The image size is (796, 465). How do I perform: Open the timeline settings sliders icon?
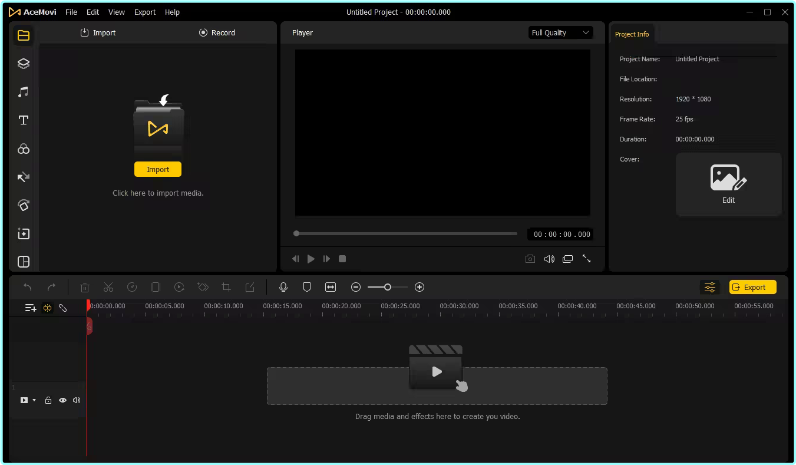pyautogui.click(x=710, y=287)
